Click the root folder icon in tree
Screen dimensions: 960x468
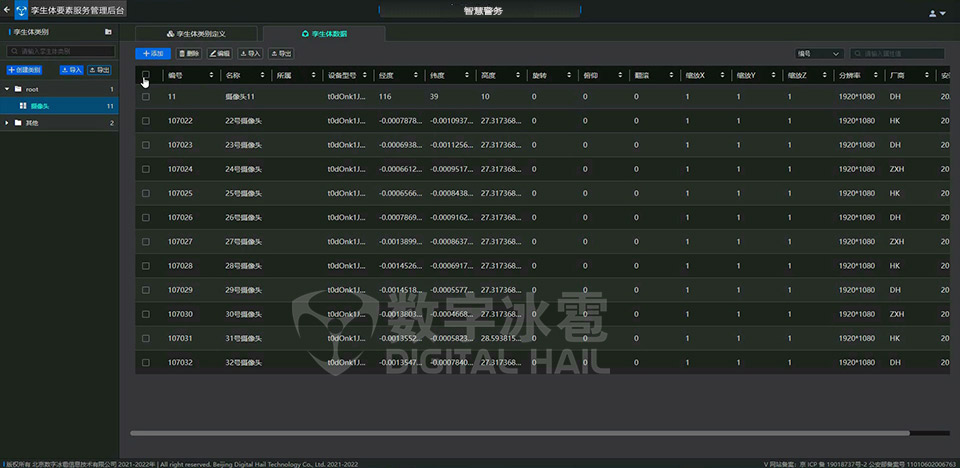click(x=18, y=89)
